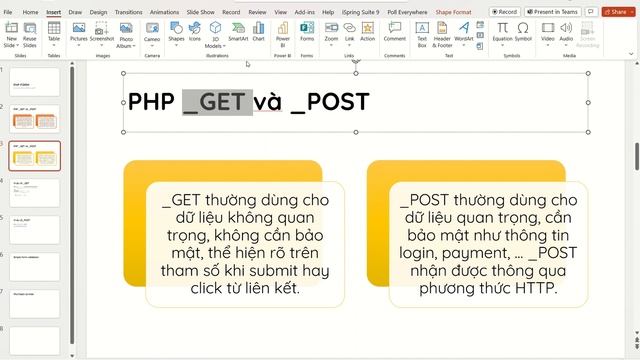This screenshot has height=360, width=640.
Task: Click the Record button in title area
Action: pos(504,12)
